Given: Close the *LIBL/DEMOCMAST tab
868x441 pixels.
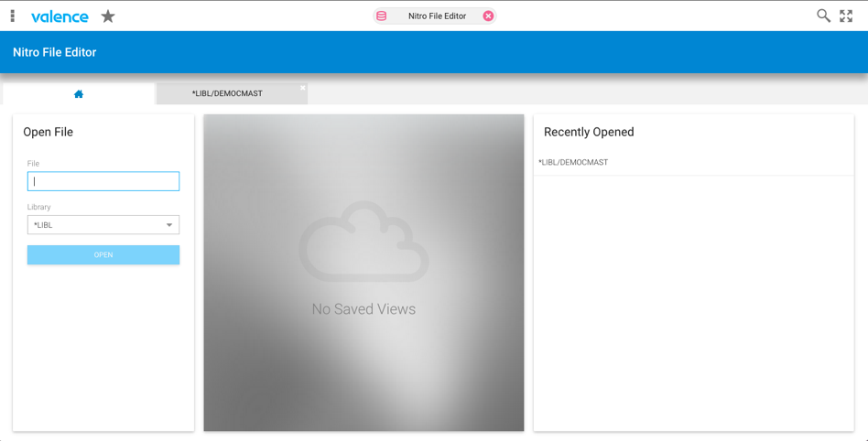Looking at the screenshot, I should click(303, 88).
